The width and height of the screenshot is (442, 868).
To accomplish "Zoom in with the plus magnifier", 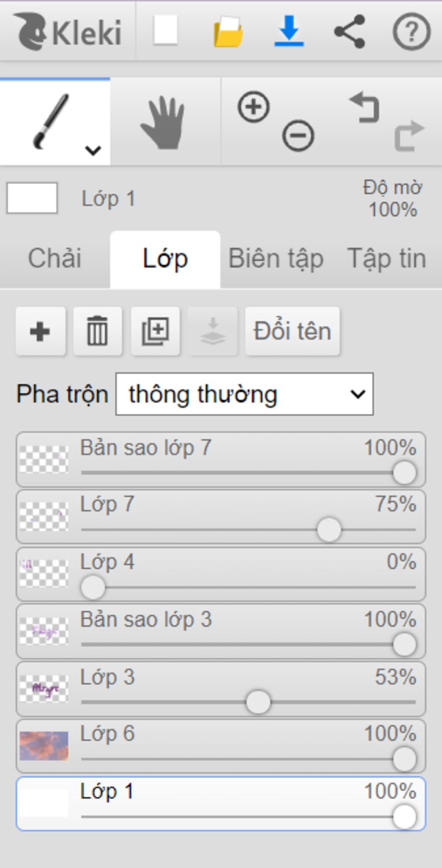I will 254,107.
